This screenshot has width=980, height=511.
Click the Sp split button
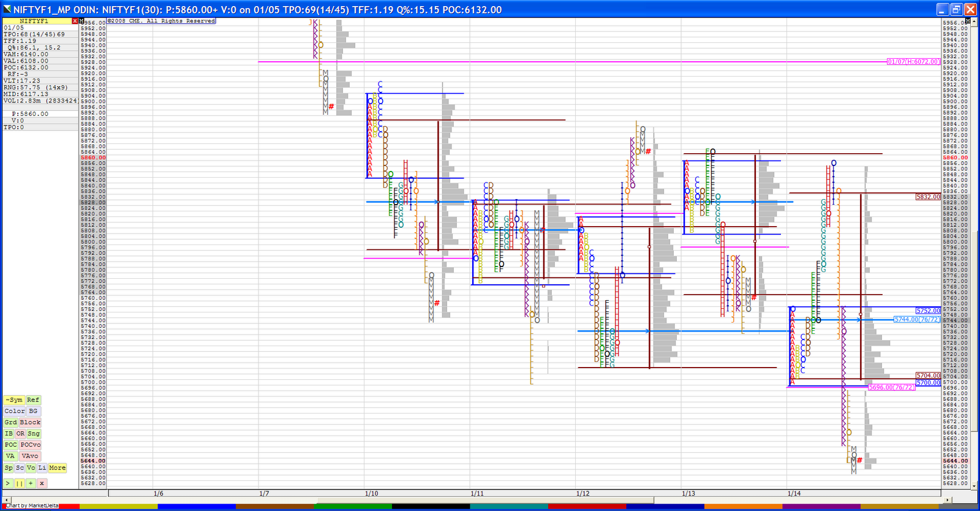(x=9, y=467)
